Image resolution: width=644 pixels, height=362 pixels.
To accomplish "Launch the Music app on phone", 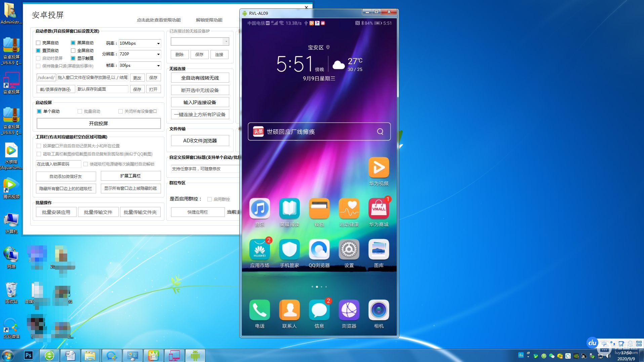I will tap(259, 209).
